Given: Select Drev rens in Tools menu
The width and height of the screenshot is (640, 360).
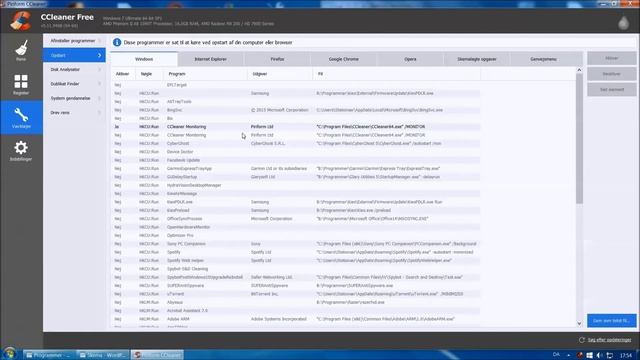Looking at the screenshot, I should [x=74, y=113].
